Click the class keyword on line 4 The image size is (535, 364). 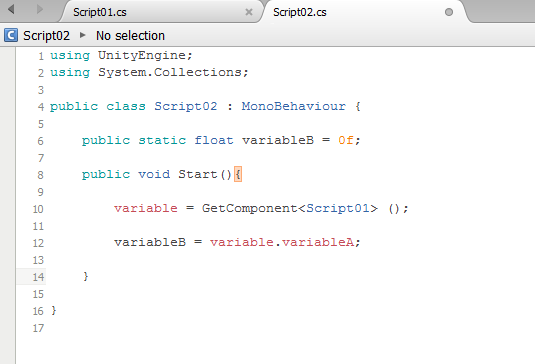[x=126, y=106]
